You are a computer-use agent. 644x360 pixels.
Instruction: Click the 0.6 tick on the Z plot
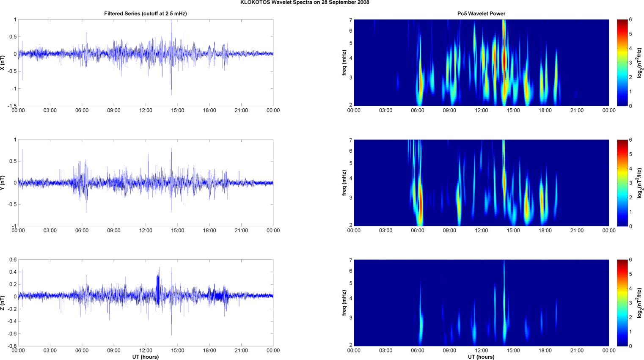(x=13, y=260)
